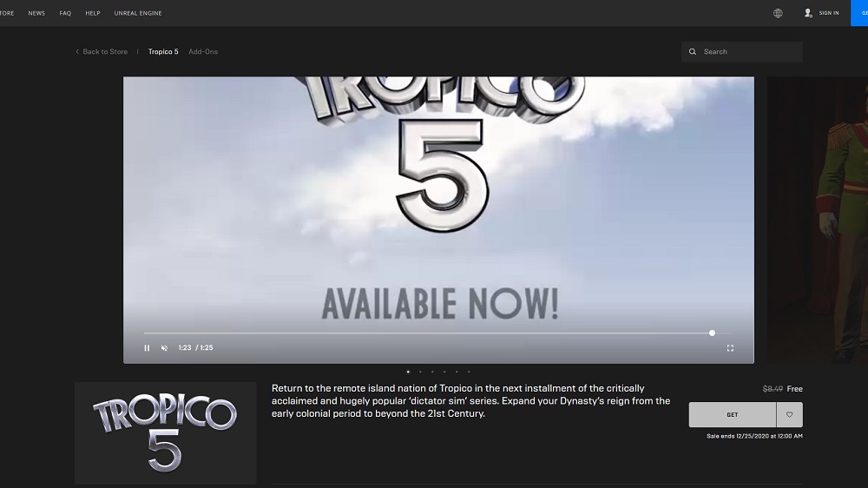The width and height of the screenshot is (868, 488).
Task: Click the Sign In link
Action: [x=829, y=13]
